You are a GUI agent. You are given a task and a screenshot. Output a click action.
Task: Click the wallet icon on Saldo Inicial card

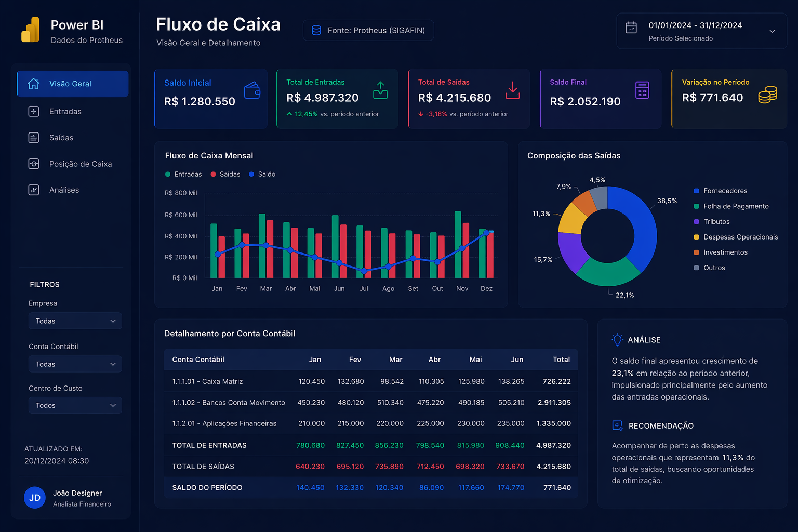click(252, 90)
